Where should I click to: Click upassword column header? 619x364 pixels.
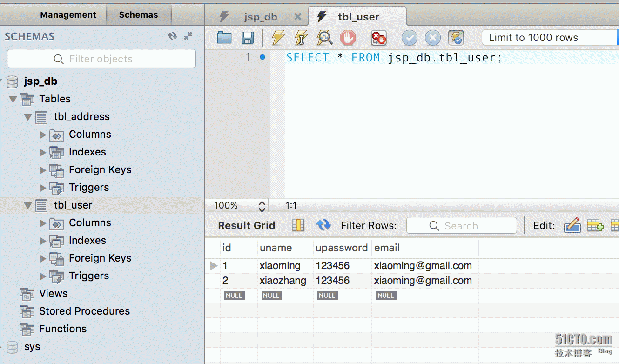click(342, 248)
